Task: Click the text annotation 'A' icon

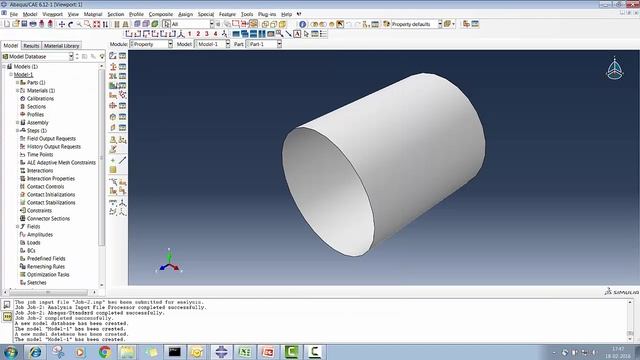Action: pos(297,34)
